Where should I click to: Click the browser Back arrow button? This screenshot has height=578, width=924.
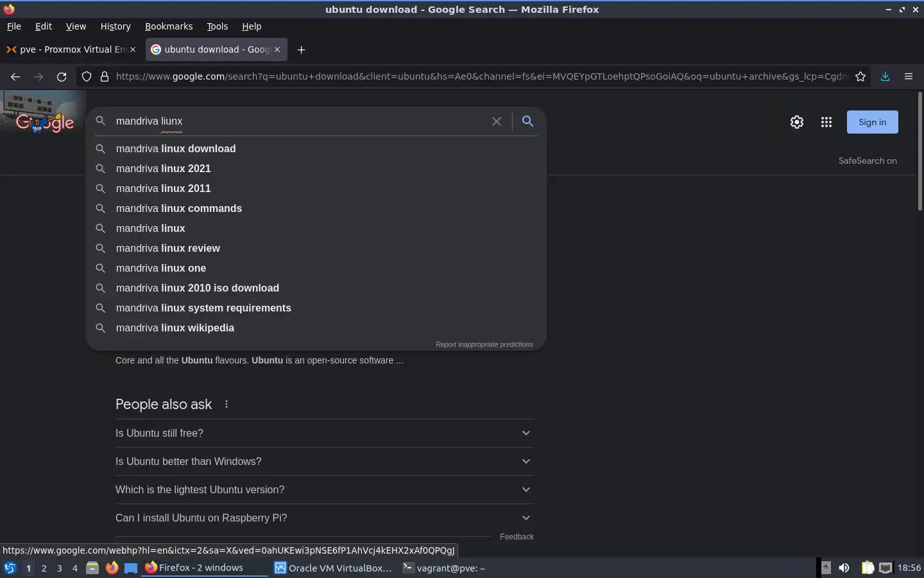click(x=15, y=76)
